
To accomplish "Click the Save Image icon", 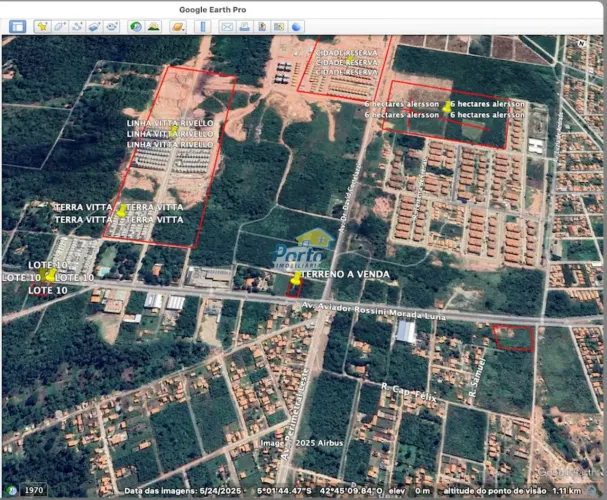I will (x=262, y=27).
